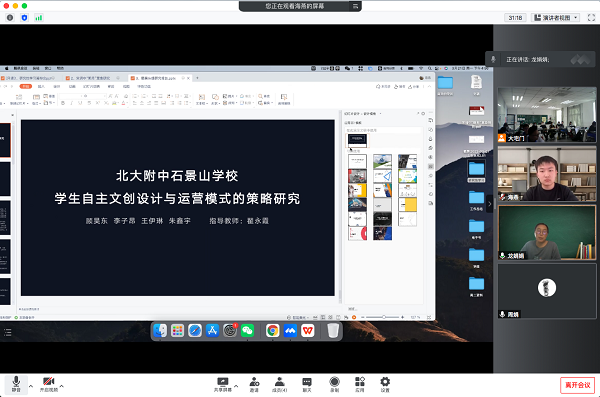Open the invite participants icon

[x=254, y=384]
